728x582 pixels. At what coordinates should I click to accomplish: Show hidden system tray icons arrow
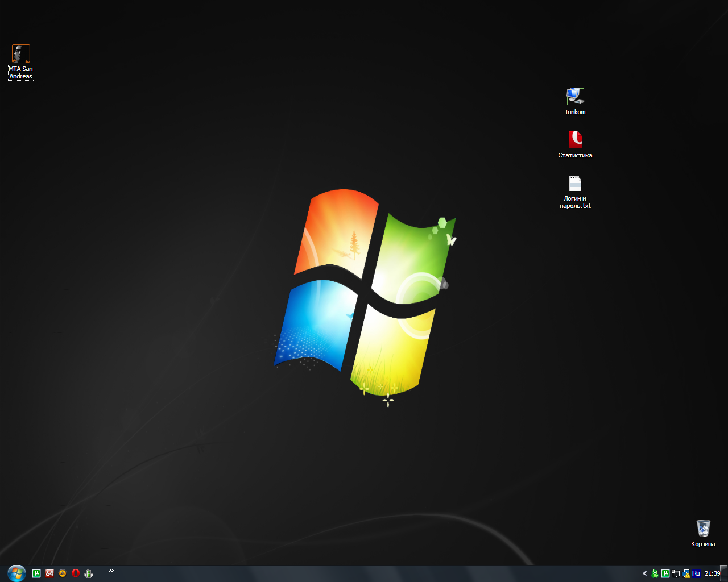pos(644,573)
